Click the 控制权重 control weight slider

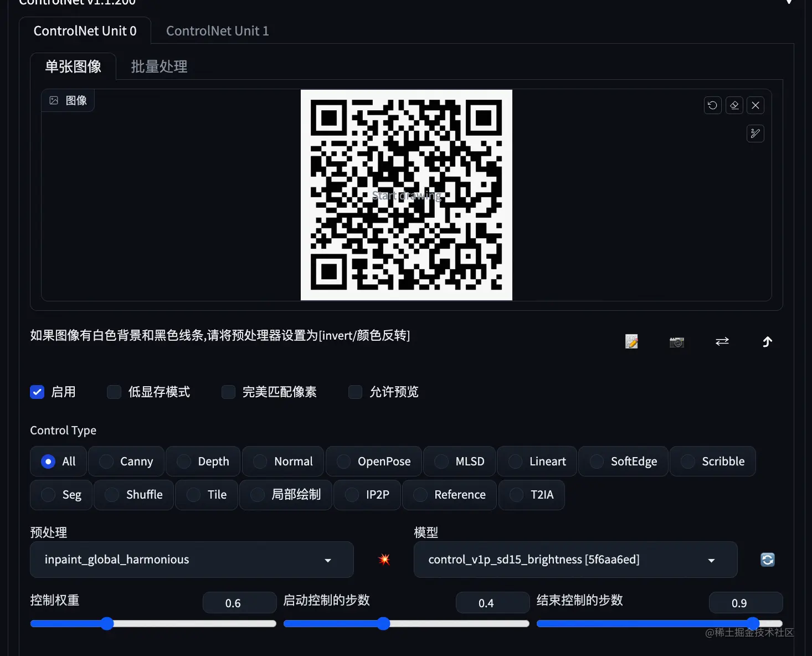tap(153, 624)
